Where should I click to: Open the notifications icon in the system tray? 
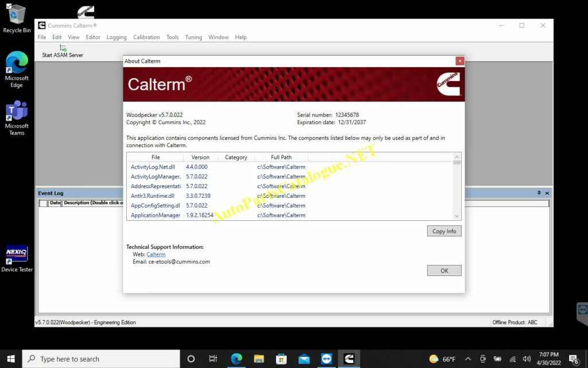coord(572,358)
